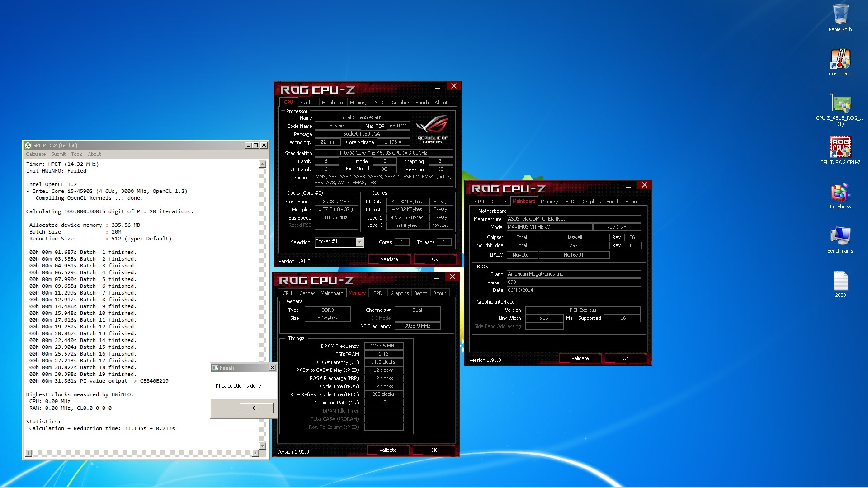Open the Ergebniss desktop icon
This screenshot has height=488, width=868.
[x=840, y=195]
